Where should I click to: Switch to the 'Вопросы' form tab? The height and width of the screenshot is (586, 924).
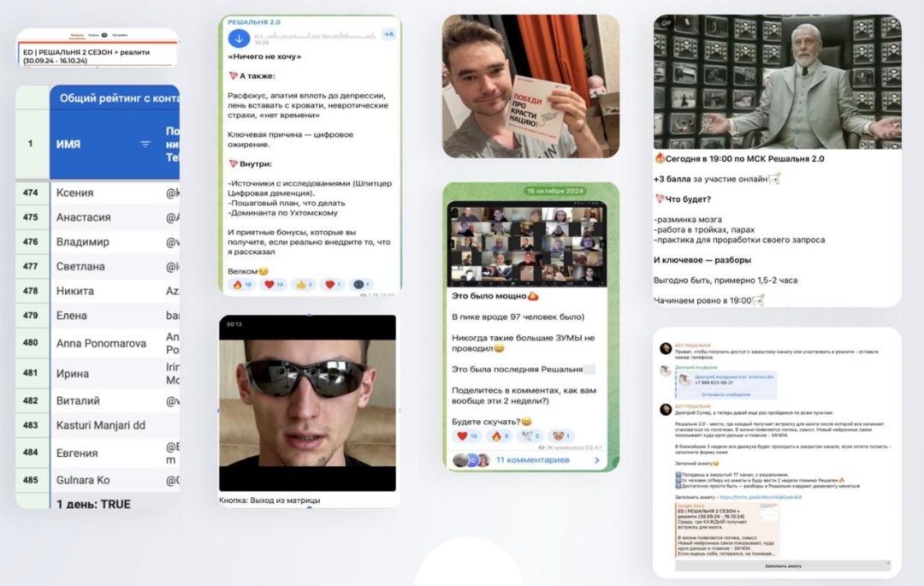pos(77,35)
